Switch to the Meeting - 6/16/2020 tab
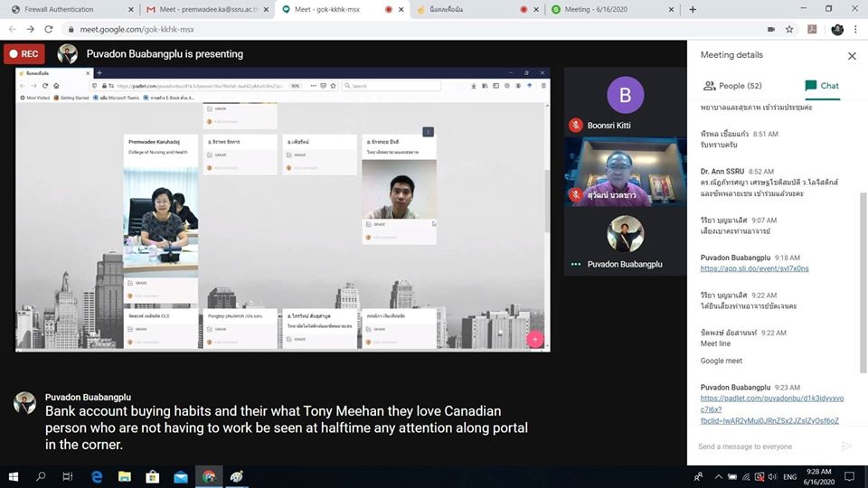The image size is (868, 488). point(615,9)
